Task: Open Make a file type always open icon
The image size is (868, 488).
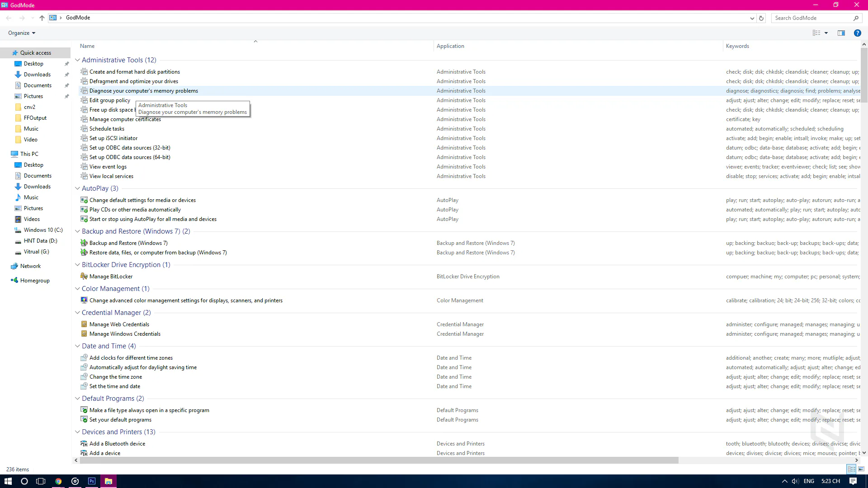Action: pyautogui.click(x=84, y=410)
